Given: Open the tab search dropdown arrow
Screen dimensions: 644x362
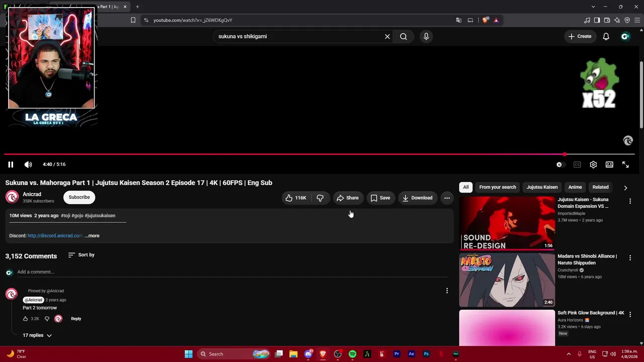Looking at the screenshot, I should tap(593, 7).
